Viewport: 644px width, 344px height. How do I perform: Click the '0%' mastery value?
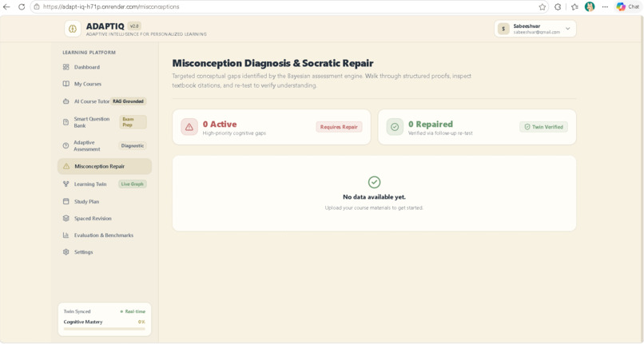[x=141, y=322]
